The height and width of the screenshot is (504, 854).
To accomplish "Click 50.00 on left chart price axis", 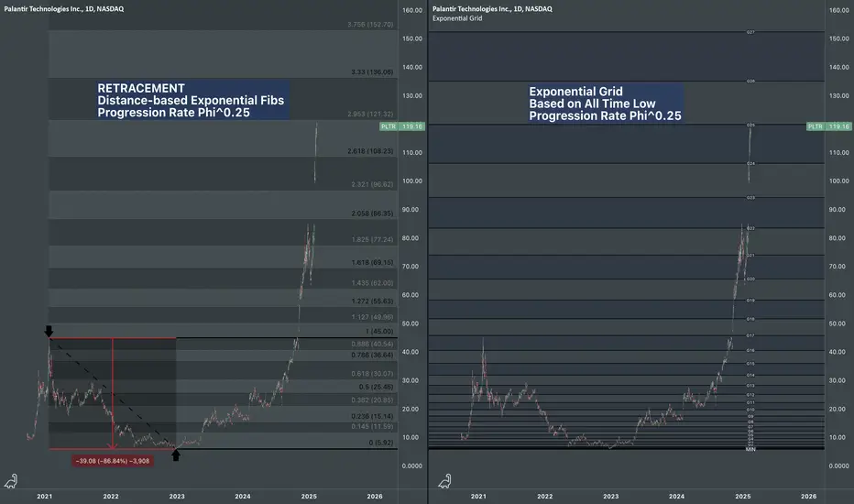I will (x=412, y=323).
